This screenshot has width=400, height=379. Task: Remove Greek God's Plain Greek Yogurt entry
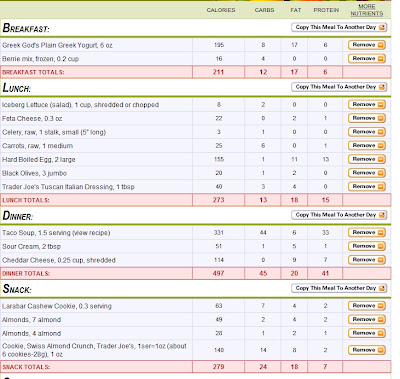pyautogui.click(x=367, y=45)
